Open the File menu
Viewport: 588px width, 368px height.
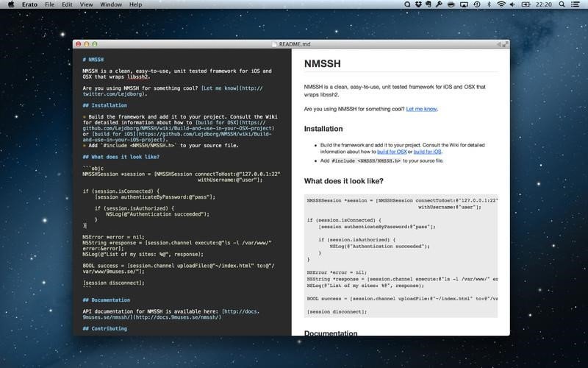tap(49, 4)
